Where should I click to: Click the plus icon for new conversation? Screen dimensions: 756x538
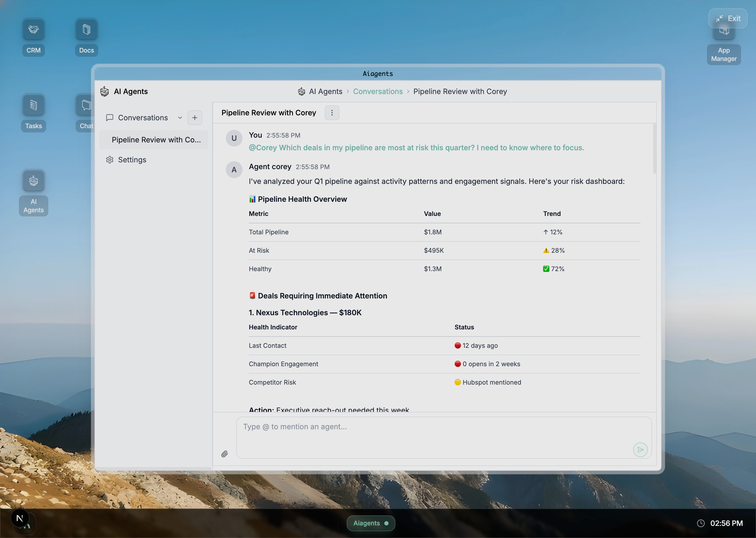click(195, 118)
